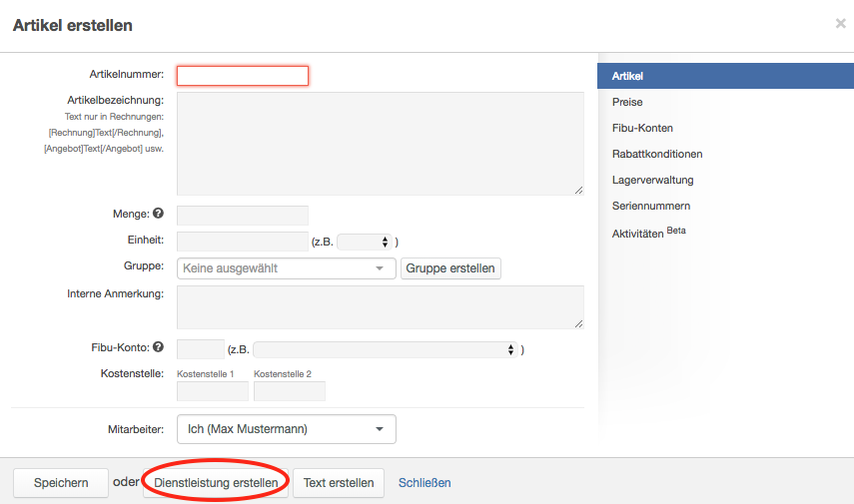Viewport: 854px width, 504px height.
Task: Go to the Rabattkonditionen tab
Action: click(657, 154)
